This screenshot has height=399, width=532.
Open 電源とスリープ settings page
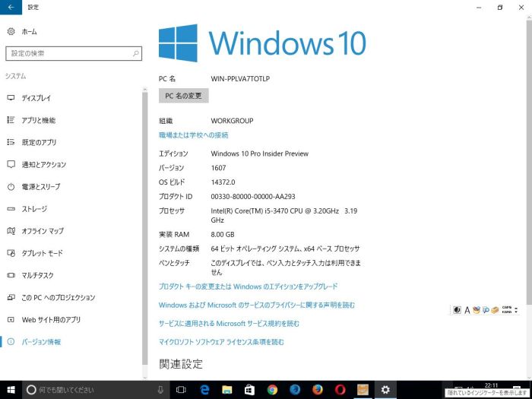[x=41, y=187]
